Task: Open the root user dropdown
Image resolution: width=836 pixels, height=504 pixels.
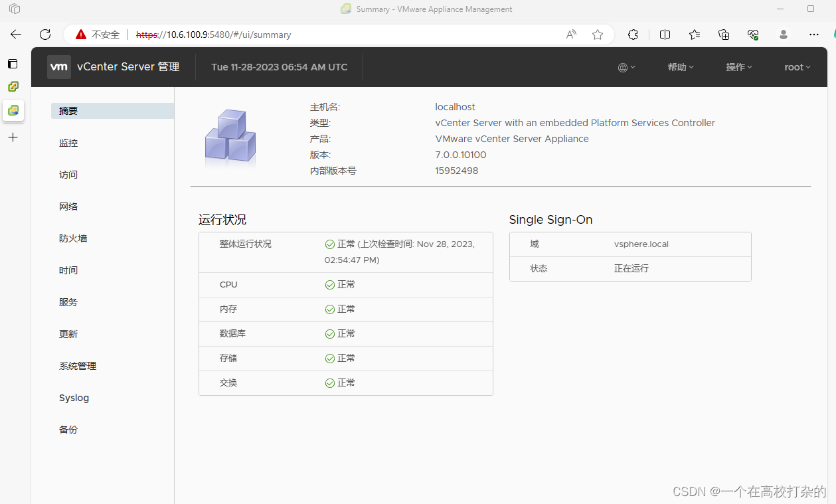Action: [797, 67]
